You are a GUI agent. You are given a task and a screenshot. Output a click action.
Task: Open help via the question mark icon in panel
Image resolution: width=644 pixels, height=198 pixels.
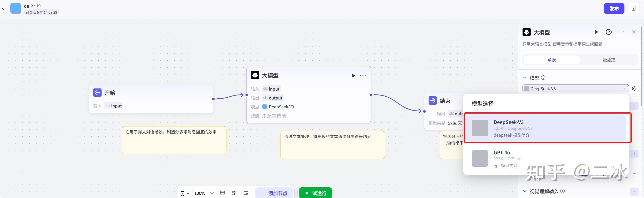click(609, 32)
